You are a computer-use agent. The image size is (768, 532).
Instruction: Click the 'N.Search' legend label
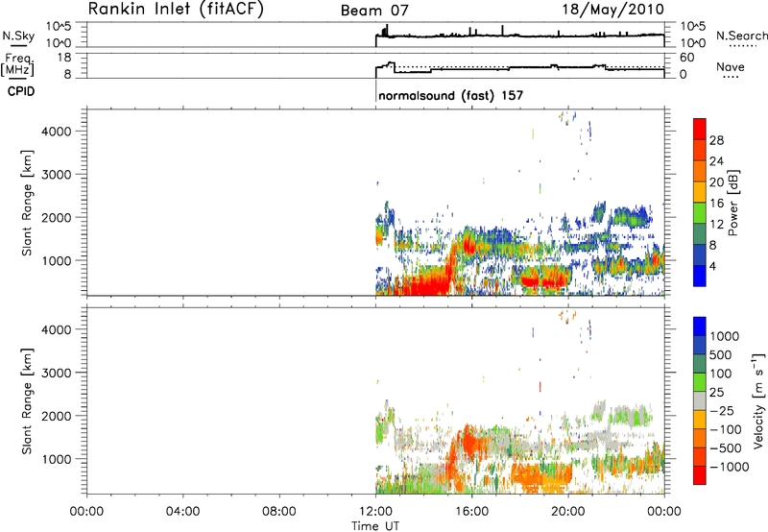click(x=741, y=36)
